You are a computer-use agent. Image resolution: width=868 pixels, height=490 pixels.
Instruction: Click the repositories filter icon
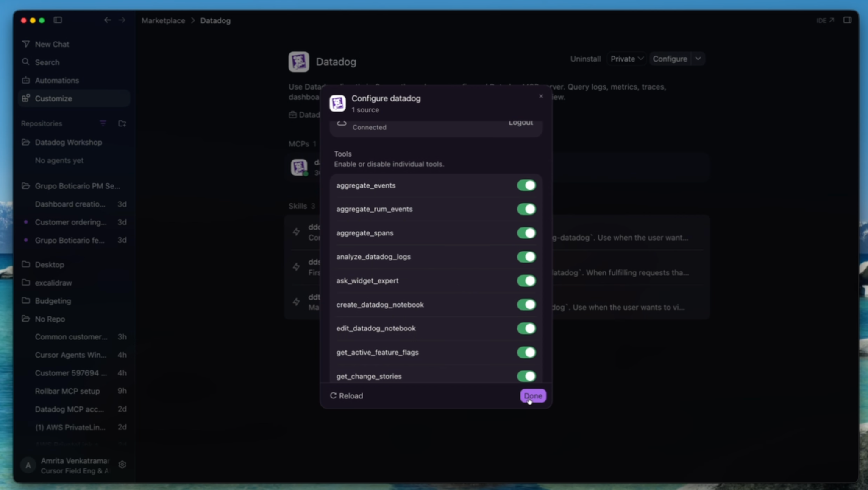pyautogui.click(x=103, y=123)
